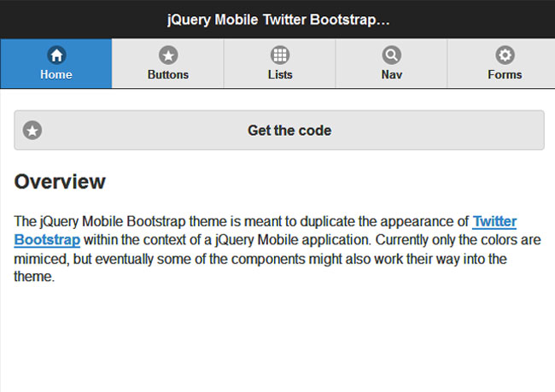Click the magnifier icon above Nav
This screenshot has width=555, height=392.
(x=391, y=56)
